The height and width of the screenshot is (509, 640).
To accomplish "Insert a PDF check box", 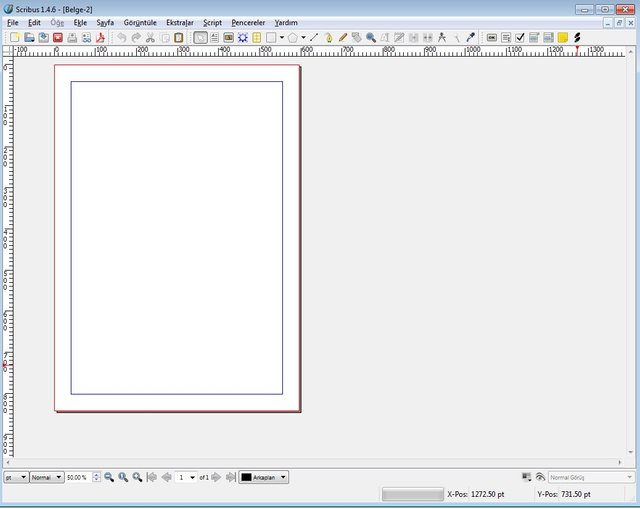I will tap(520, 38).
